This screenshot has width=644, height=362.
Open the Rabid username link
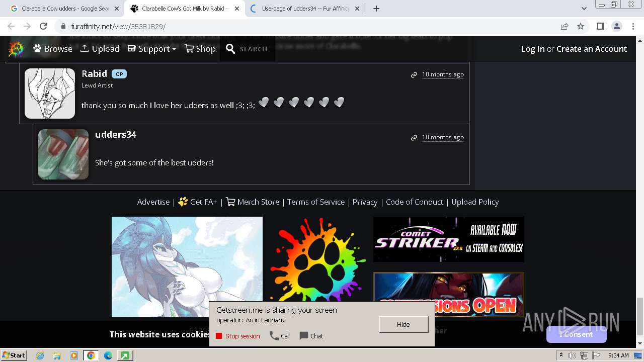(94, 74)
